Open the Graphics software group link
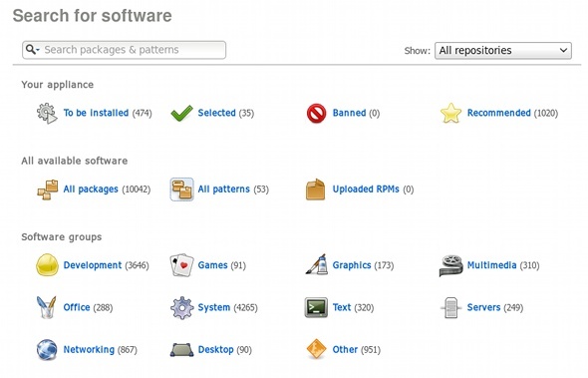The image size is (588, 378). pyautogui.click(x=352, y=265)
